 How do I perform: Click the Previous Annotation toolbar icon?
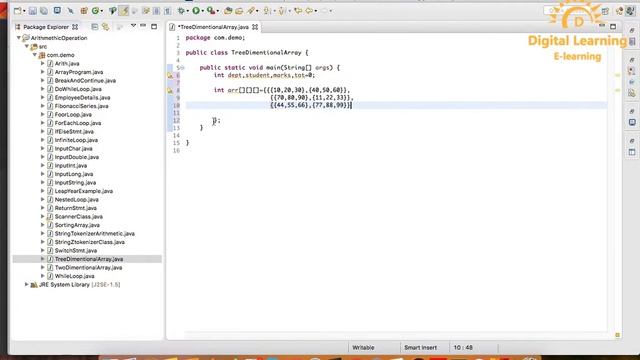282,11
